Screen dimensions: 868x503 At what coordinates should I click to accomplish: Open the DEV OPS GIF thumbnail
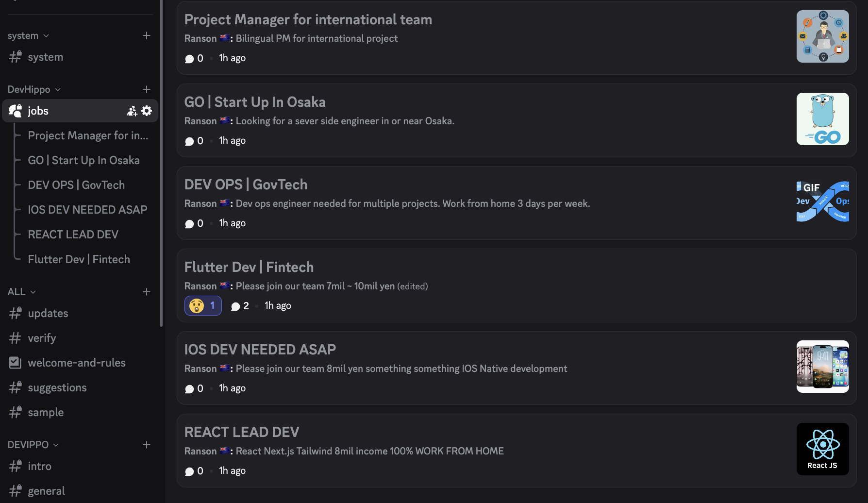coord(823,201)
